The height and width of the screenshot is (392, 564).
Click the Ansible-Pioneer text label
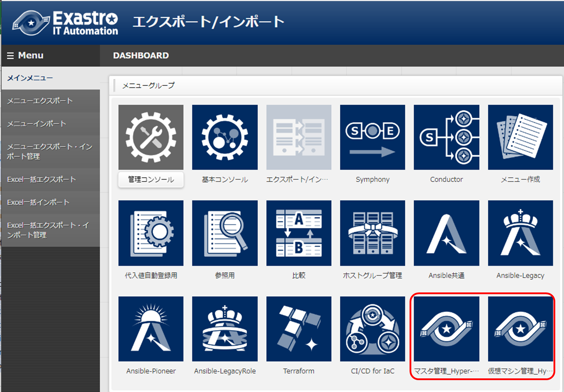[151, 371]
